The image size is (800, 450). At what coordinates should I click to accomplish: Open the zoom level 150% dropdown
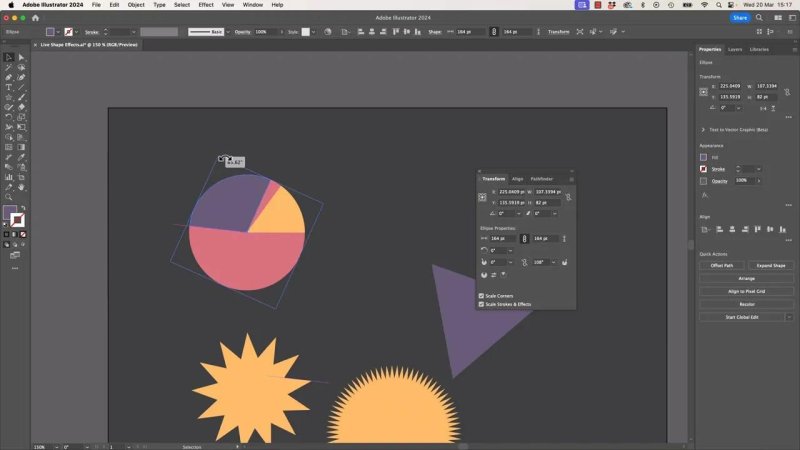(56, 447)
